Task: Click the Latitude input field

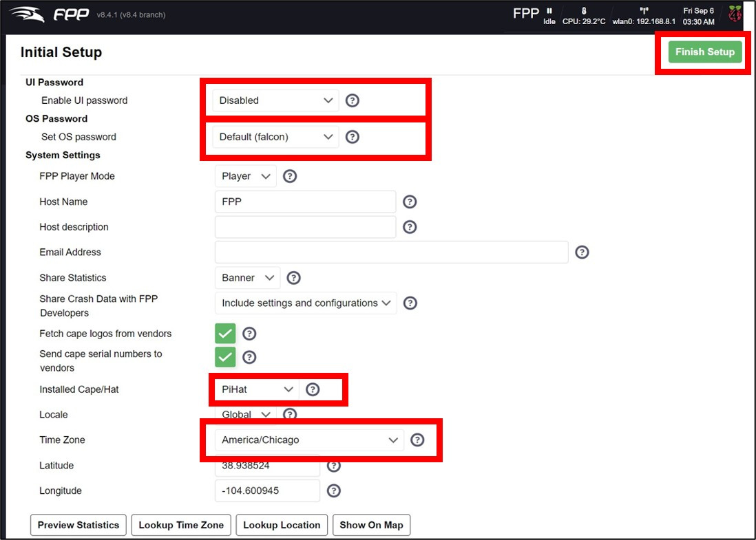Action: tap(268, 465)
